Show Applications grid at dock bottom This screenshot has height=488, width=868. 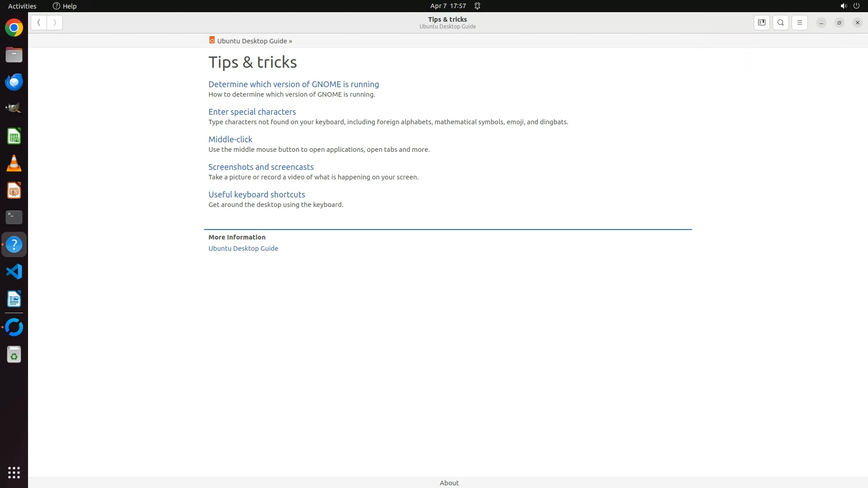[x=14, y=473]
